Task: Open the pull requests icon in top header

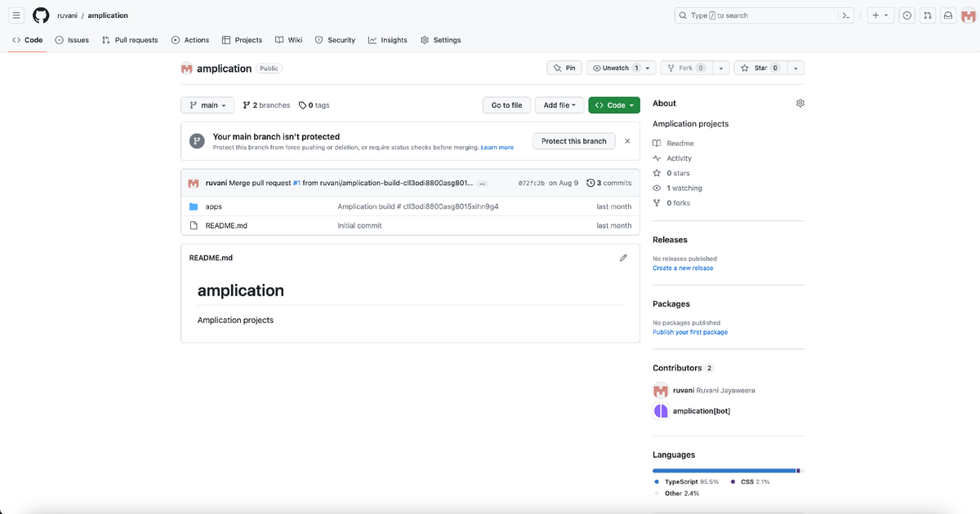Action: coord(928,16)
